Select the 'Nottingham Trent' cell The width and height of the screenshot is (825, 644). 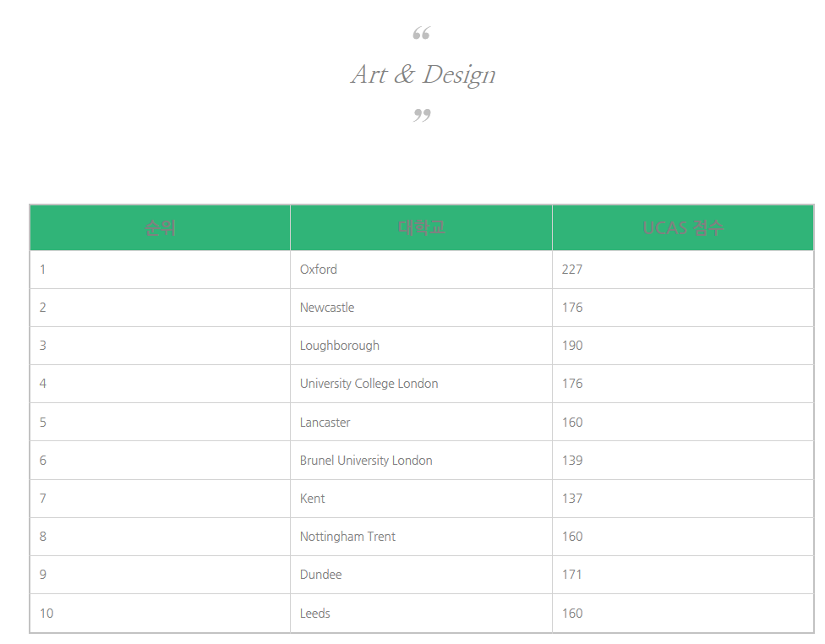[x=421, y=537]
